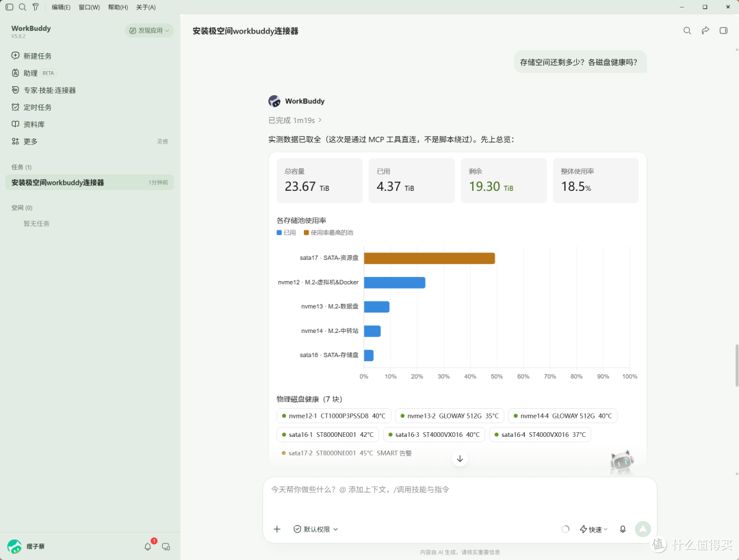
Task: Expand the 发现应用 dropdown
Action: coord(149,31)
